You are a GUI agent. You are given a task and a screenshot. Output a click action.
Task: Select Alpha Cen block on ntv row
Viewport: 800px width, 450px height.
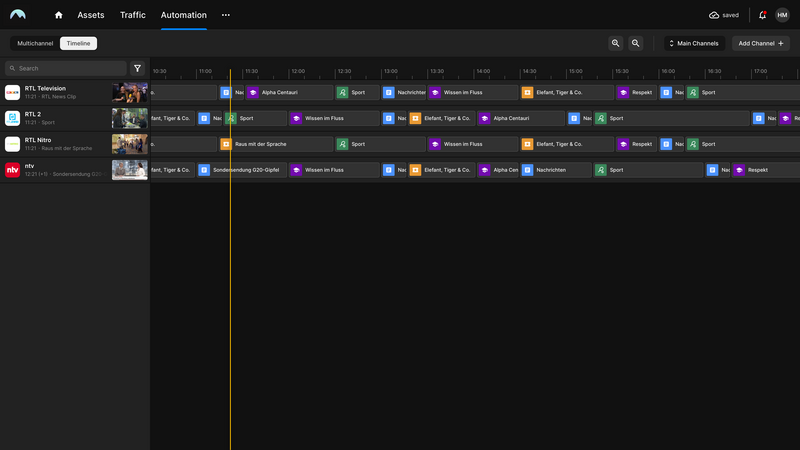click(497, 170)
